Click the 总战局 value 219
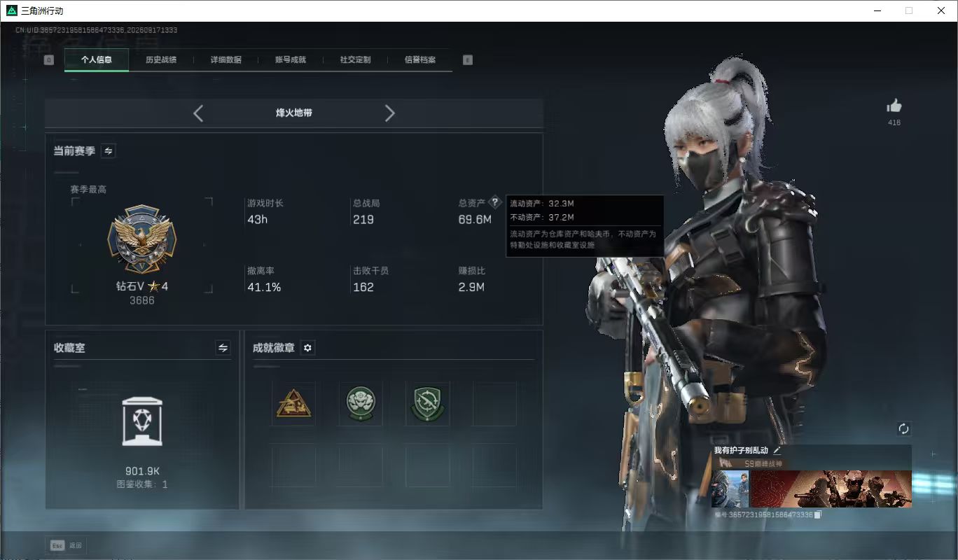 (363, 220)
